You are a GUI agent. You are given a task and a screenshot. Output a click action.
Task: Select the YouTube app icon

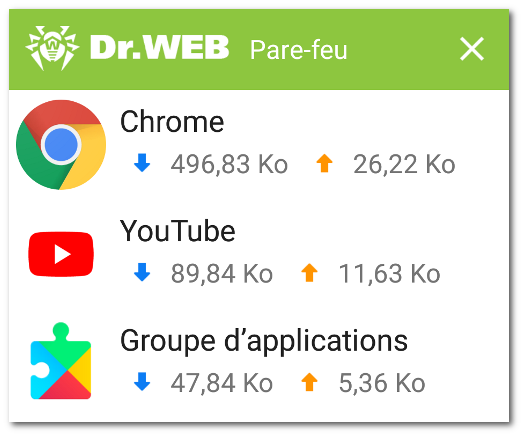(x=61, y=254)
